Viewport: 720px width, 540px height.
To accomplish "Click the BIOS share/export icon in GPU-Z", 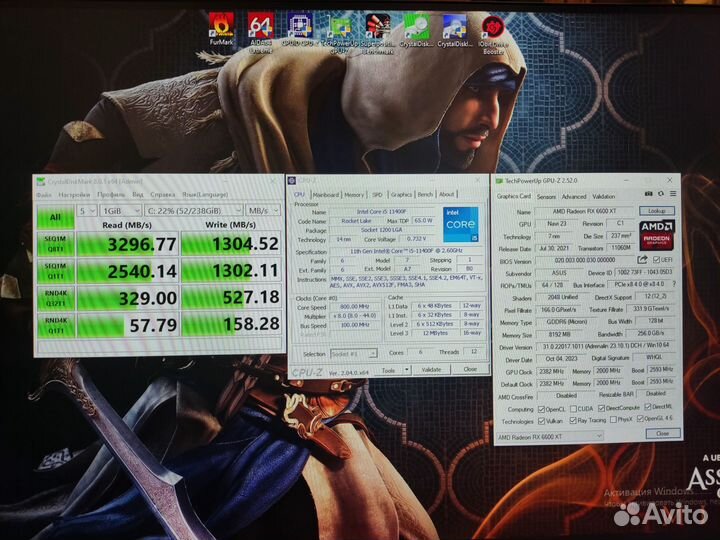I will click(642, 260).
